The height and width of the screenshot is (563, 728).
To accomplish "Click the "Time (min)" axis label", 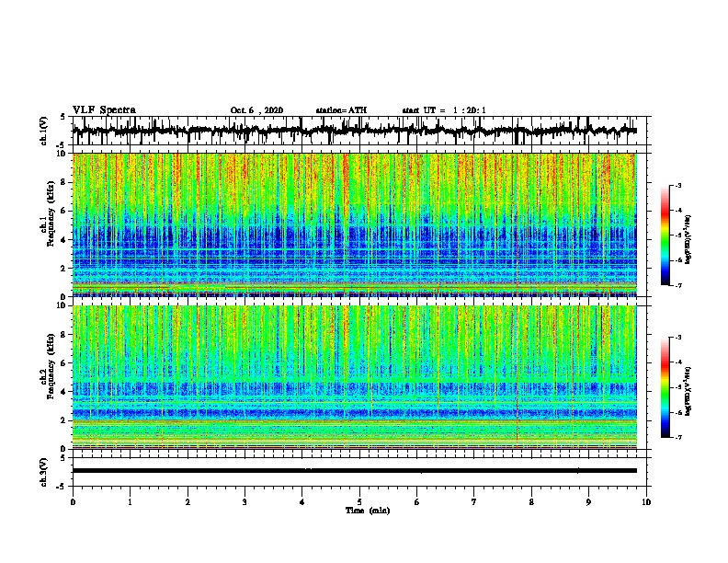I will 368,511.
